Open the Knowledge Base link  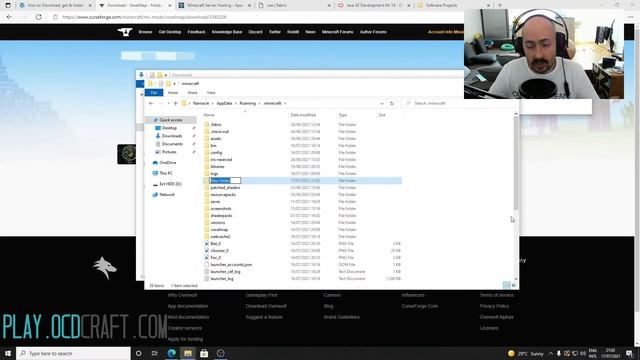pyautogui.click(x=227, y=32)
